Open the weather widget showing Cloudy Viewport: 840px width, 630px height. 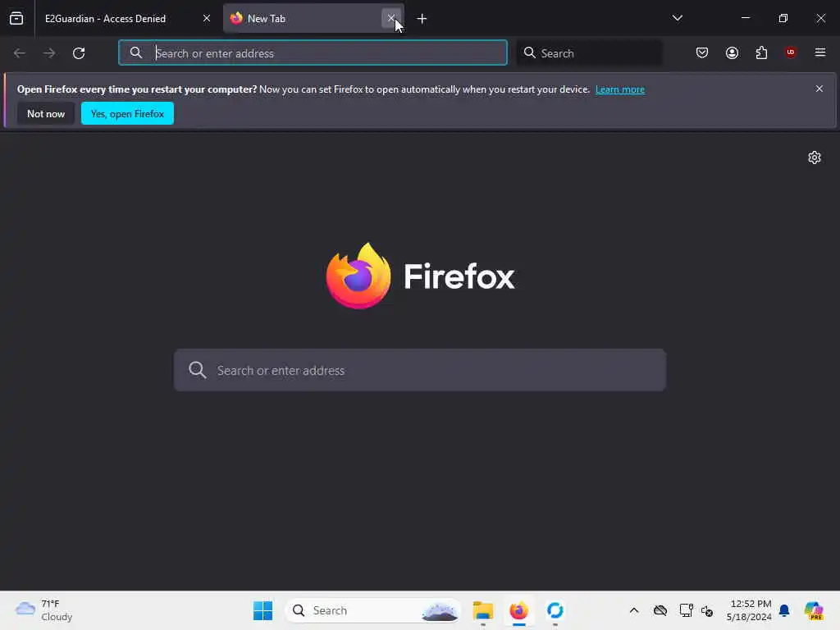point(44,610)
